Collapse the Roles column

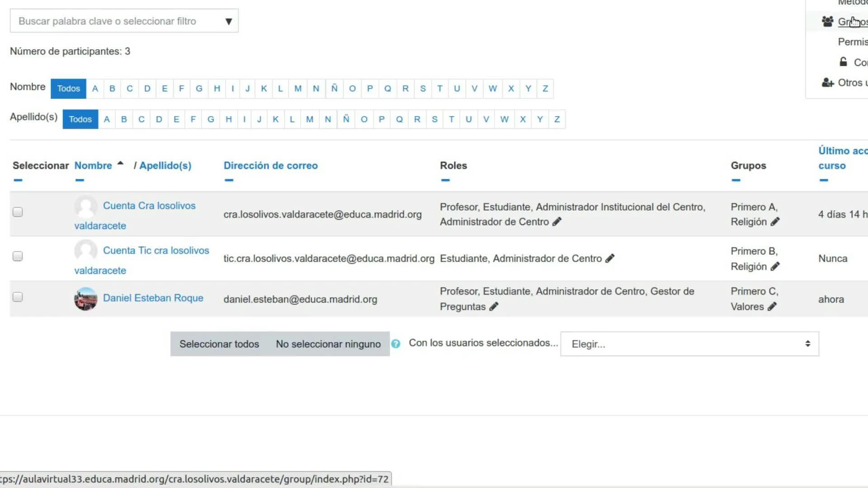(445, 180)
